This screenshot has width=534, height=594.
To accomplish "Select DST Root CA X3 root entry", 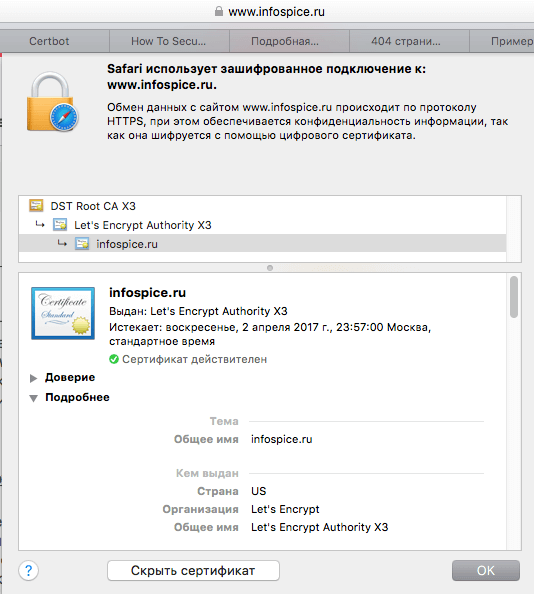I will pyautogui.click(x=93, y=206).
